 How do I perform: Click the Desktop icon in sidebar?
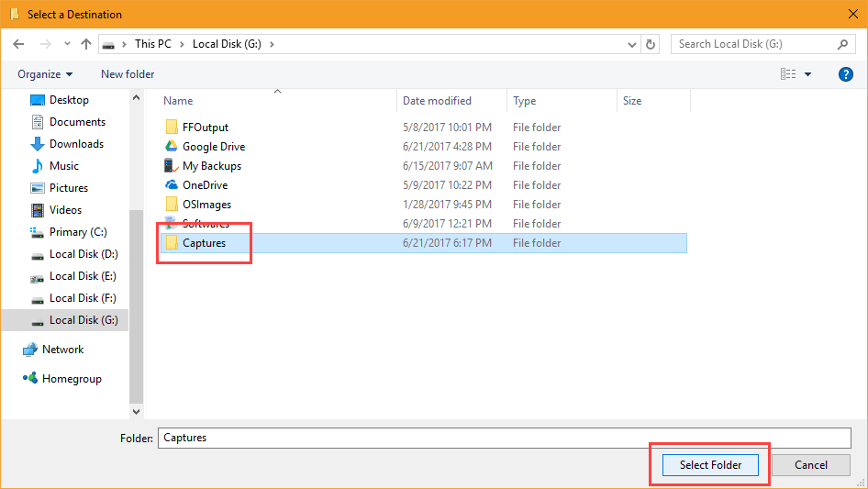(x=37, y=100)
